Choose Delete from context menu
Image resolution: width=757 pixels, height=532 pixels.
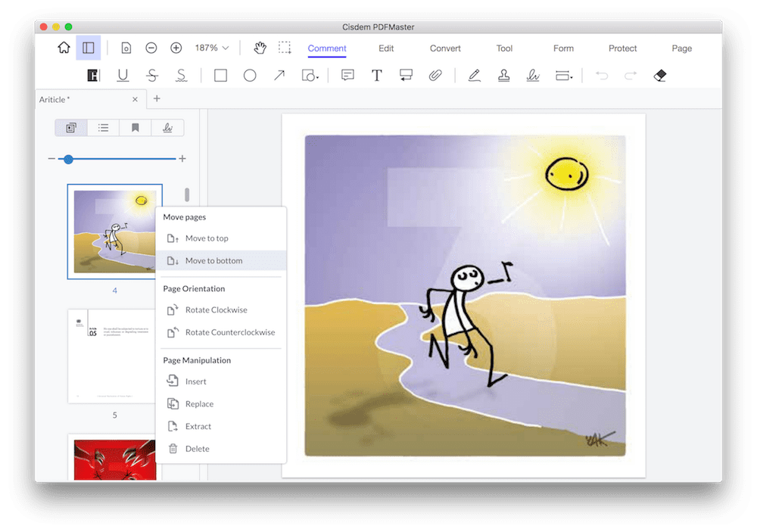point(221,449)
